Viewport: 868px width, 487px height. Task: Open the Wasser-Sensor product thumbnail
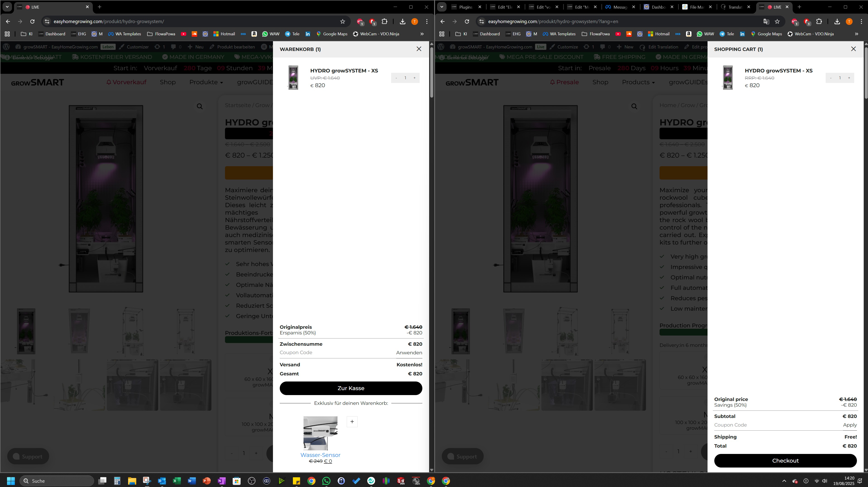pos(320,433)
